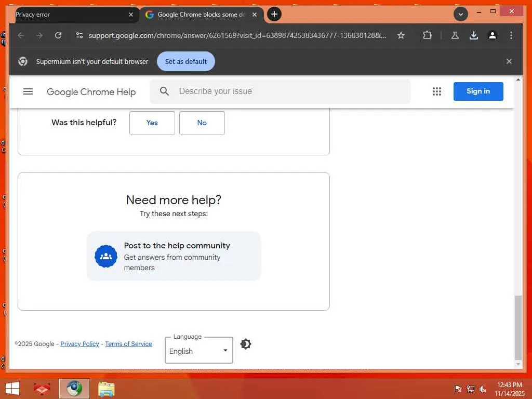
Task: Click the taskbar clock 12:43 PM
Action: tap(510, 385)
